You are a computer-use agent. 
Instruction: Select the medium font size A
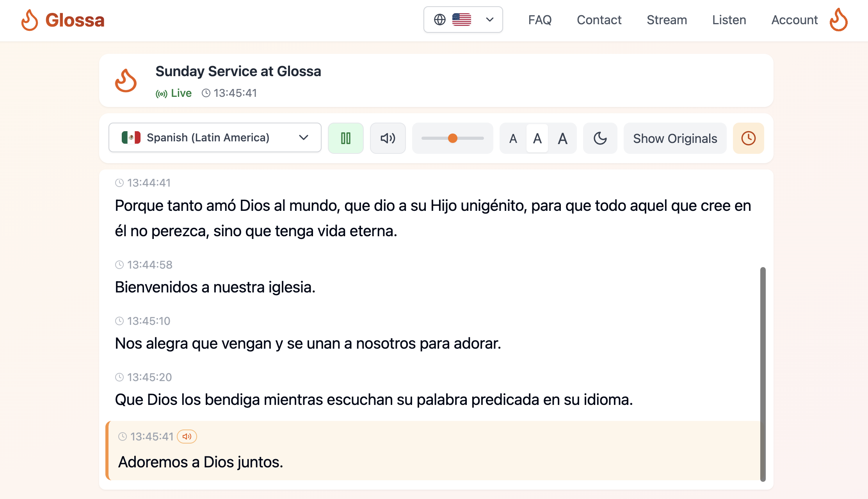pyautogui.click(x=537, y=139)
